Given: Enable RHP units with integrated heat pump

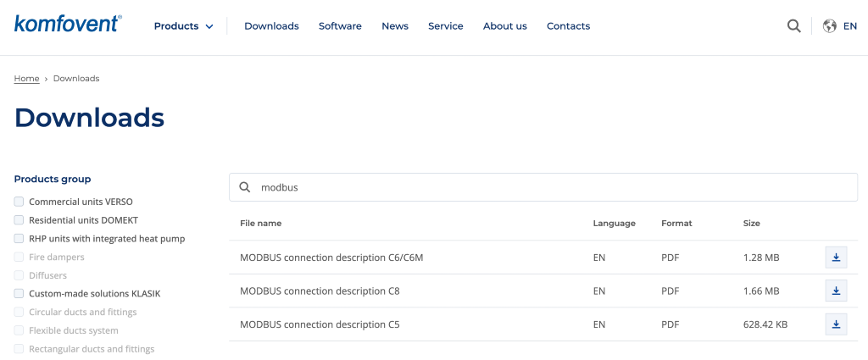Looking at the screenshot, I should pos(19,239).
